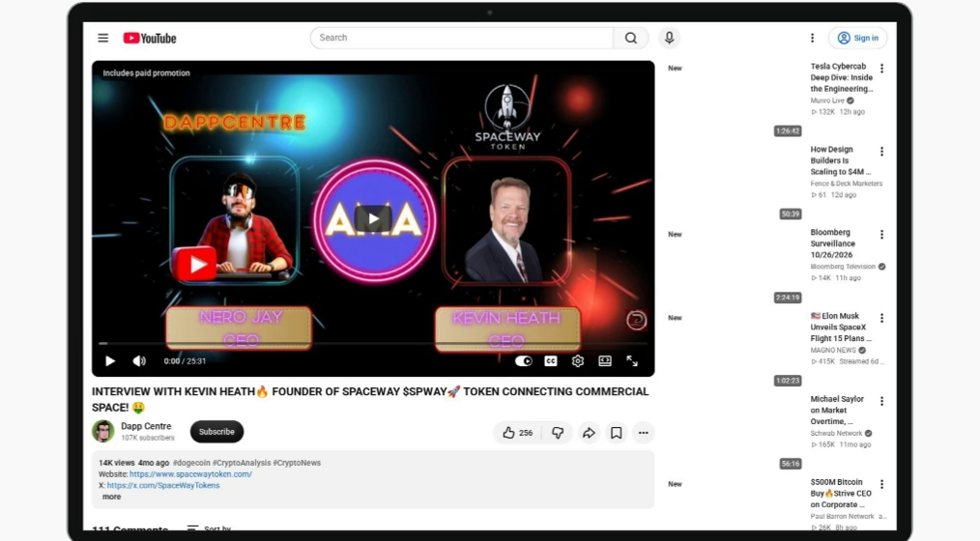The image size is (980, 541).
Task: Click the #dogecoin hashtag
Action: 191,463
